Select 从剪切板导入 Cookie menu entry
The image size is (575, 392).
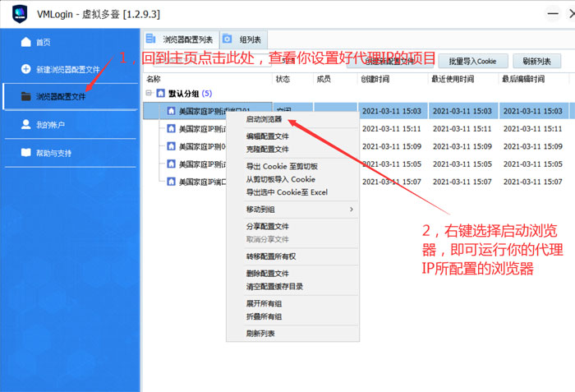(281, 179)
